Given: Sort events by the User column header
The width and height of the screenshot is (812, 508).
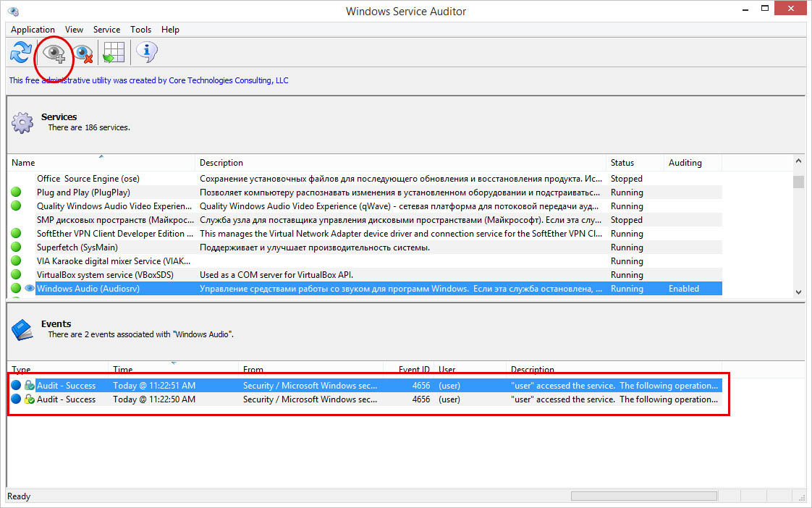Looking at the screenshot, I should tap(470, 369).
